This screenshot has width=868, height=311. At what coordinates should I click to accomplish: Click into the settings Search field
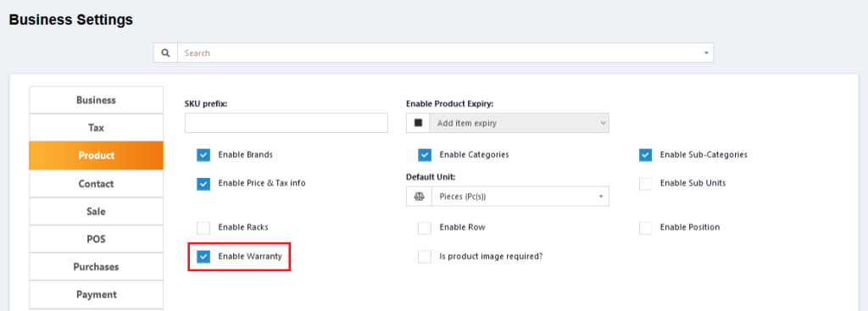tap(445, 53)
